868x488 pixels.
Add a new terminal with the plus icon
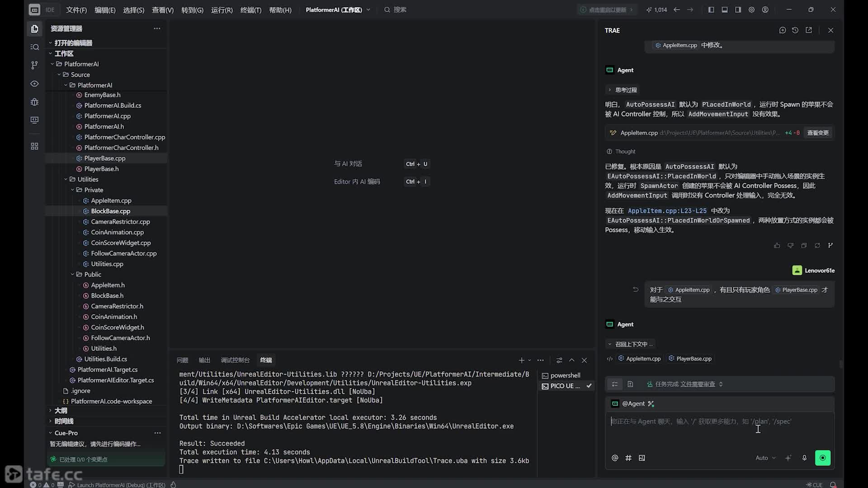click(522, 360)
